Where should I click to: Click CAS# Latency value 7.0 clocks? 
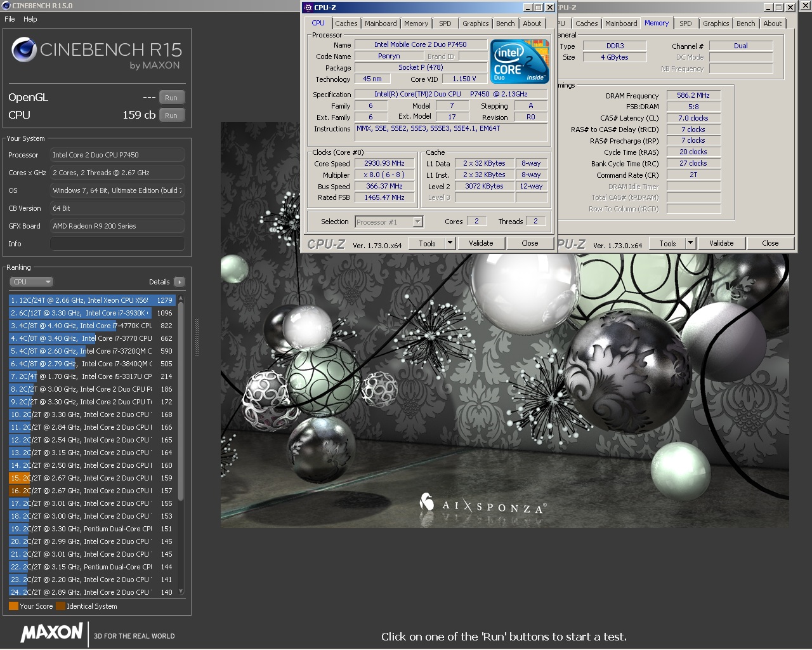pos(693,118)
